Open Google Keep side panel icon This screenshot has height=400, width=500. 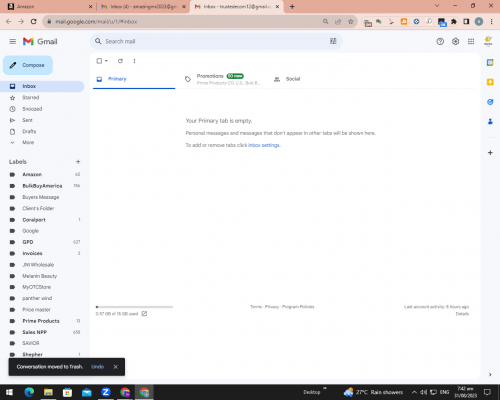click(490, 82)
